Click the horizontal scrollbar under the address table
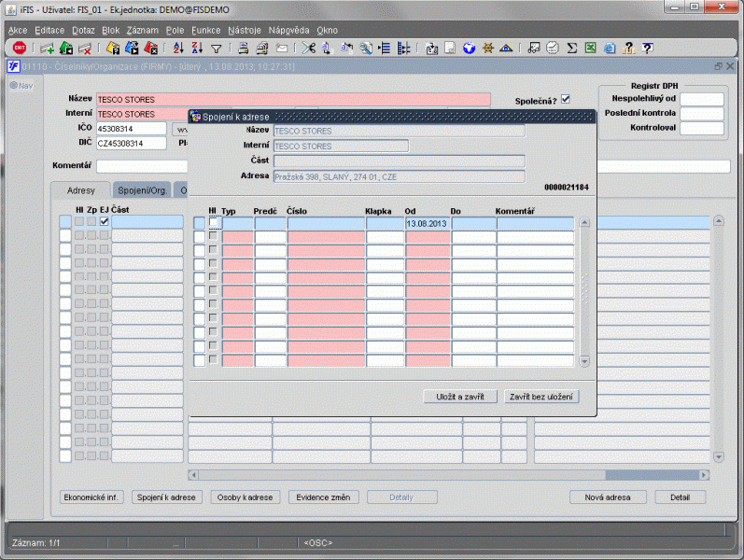This screenshot has height=560, width=744. 448,475
